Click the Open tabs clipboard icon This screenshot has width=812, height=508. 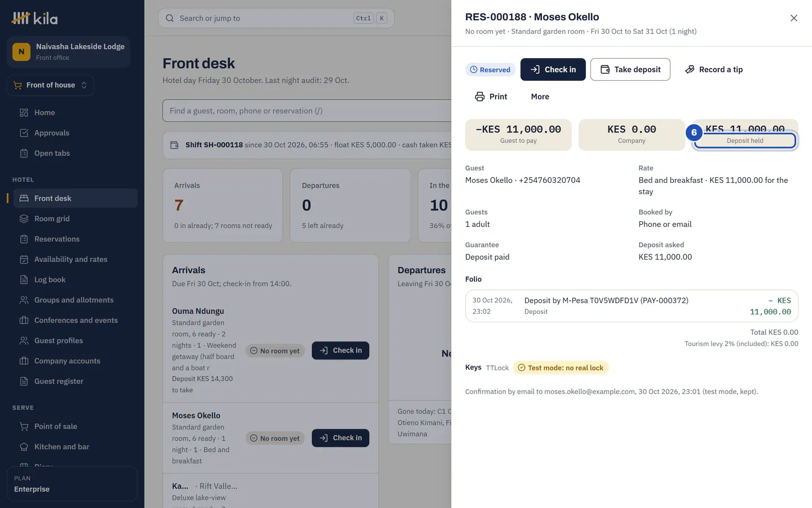[24, 153]
